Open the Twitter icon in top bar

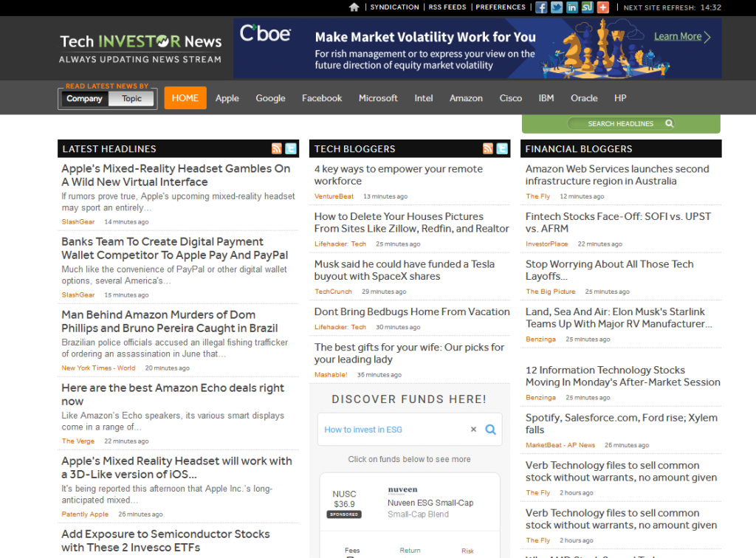(x=557, y=7)
